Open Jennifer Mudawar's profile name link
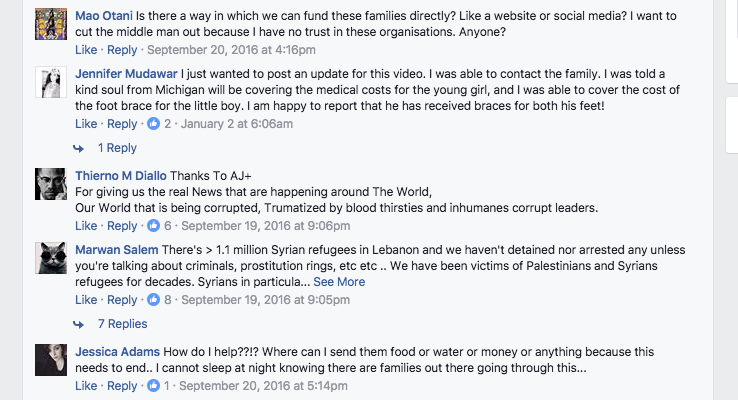 [126, 74]
